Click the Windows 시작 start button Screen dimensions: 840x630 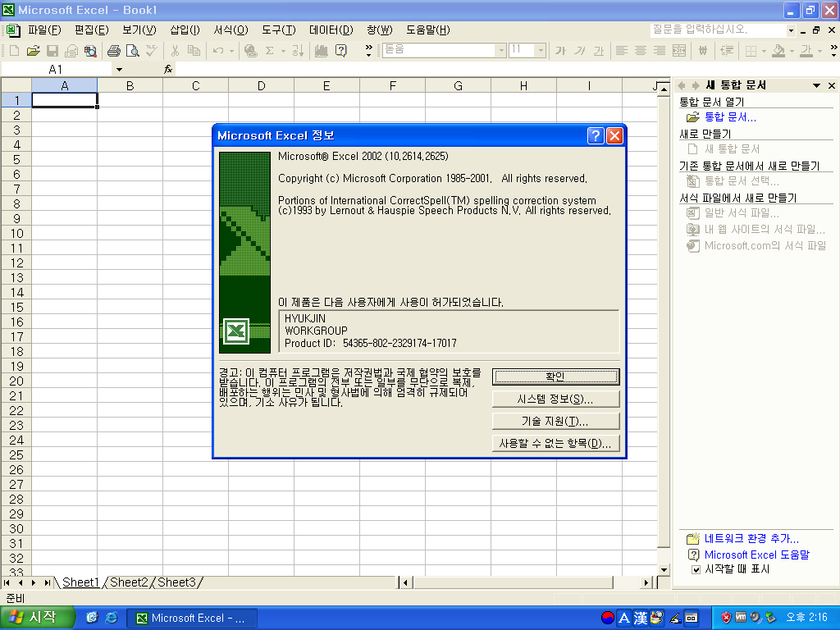[x=36, y=618]
